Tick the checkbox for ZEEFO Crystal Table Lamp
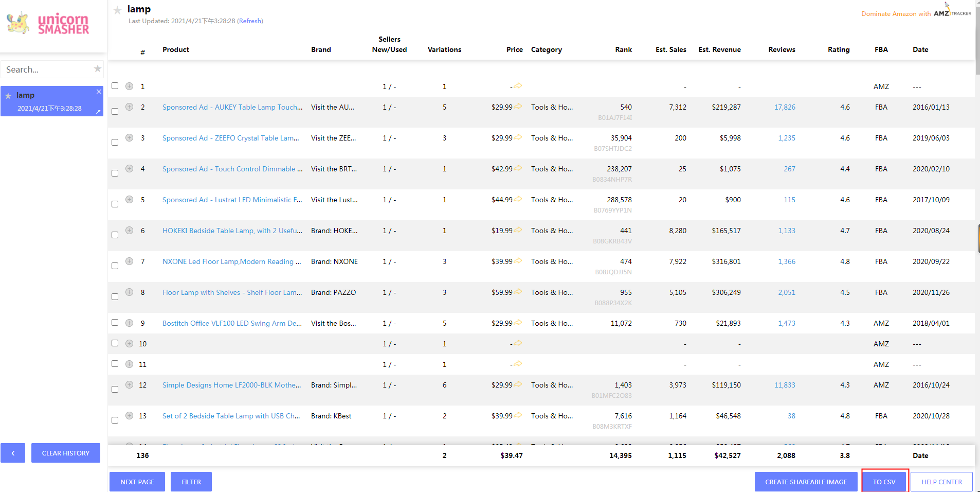Viewport: 980px width, 492px height. 115,142
